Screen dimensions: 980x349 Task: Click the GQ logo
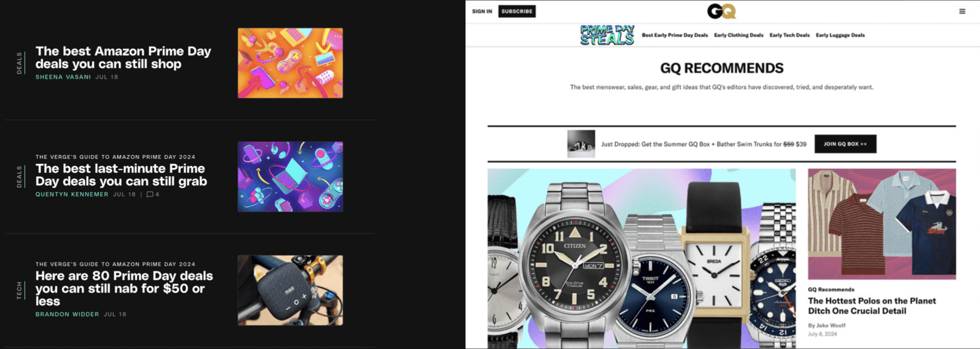[721, 11]
